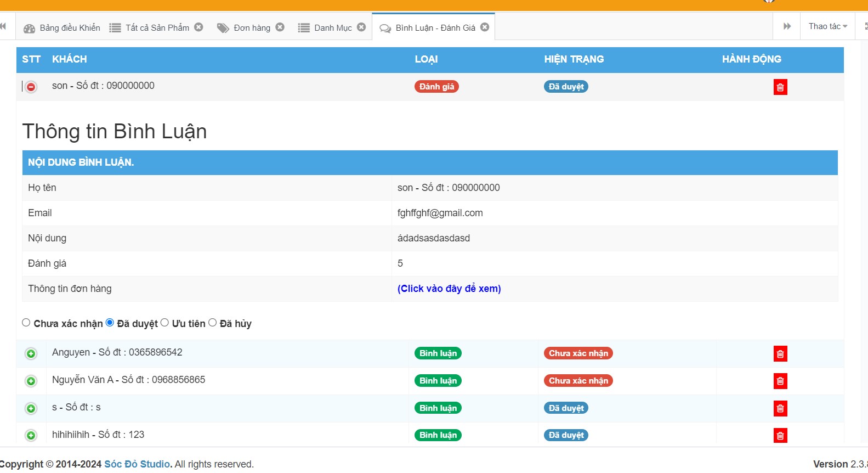Image resolution: width=868 pixels, height=473 pixels.
Task: Expand the Nguyễn Văn A comment row
Action: tap(31, 381)
